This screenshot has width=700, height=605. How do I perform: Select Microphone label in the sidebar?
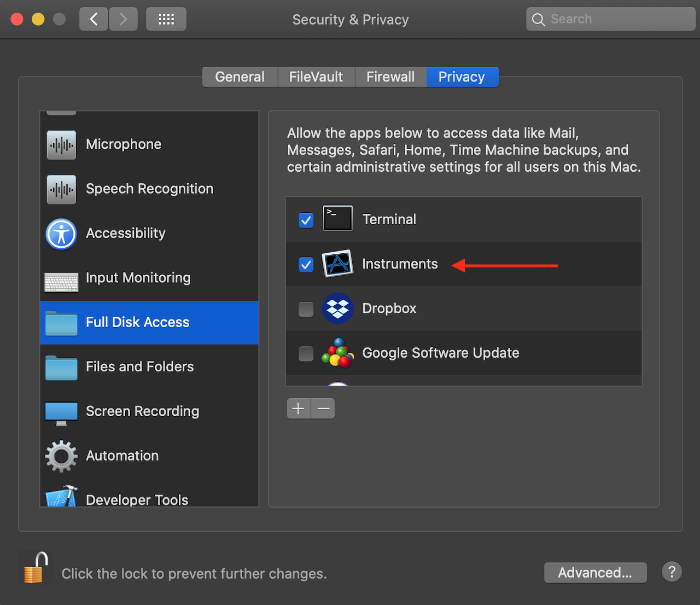click(x=124, y=144)
